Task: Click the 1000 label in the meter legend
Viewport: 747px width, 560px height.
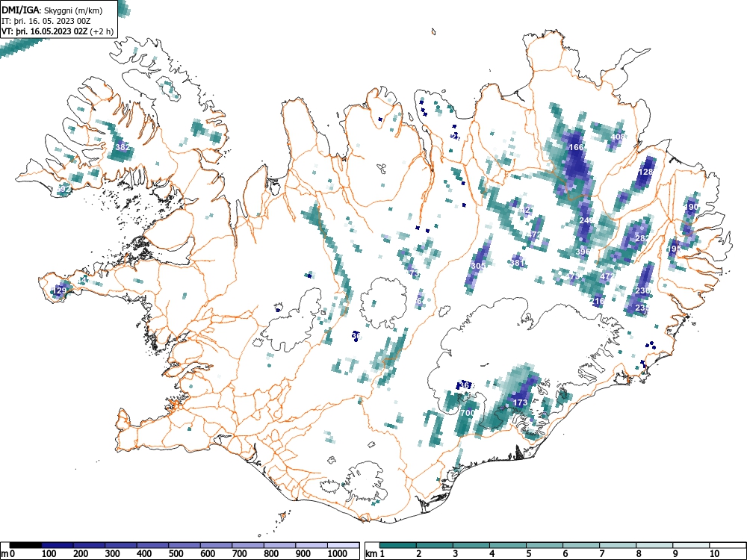Action: click(338, 554)
